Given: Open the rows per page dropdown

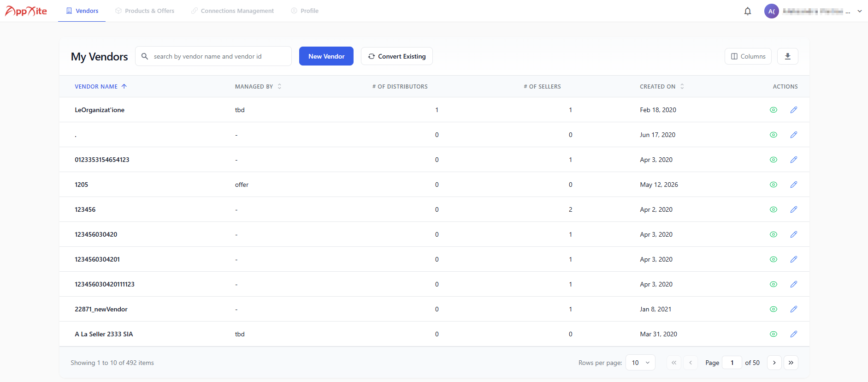Looking at the screenshot, I should tap(640, 363).
